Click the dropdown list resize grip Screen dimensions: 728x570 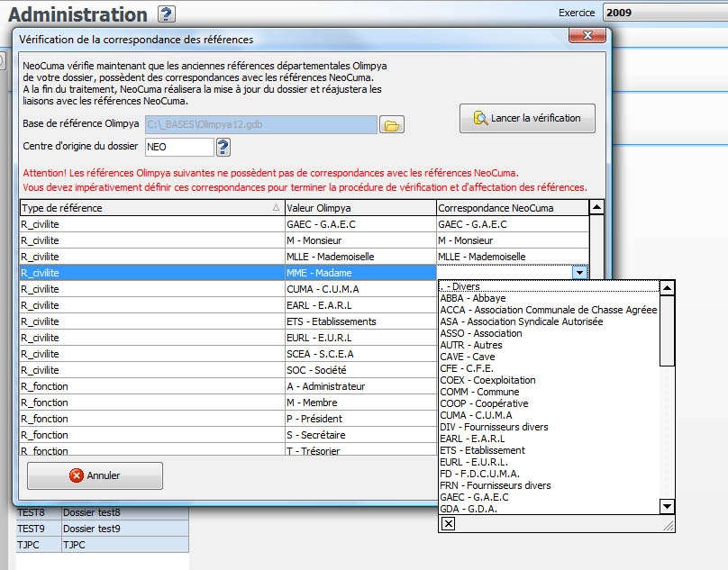[x=668, y=525]
